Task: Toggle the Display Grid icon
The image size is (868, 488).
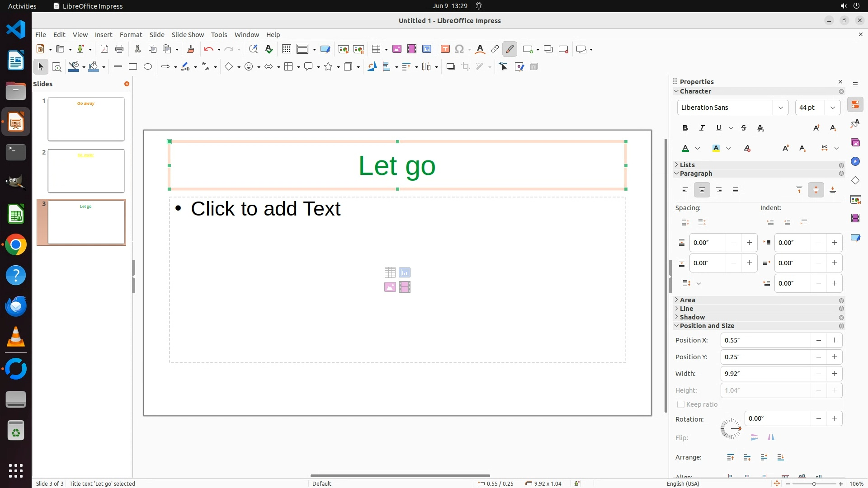Action: click(x=286, y=49)
